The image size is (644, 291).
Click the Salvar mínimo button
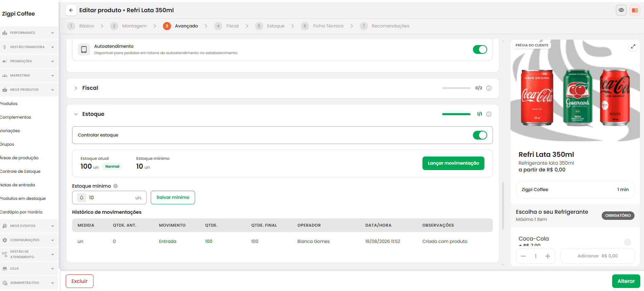click(173, 198)
